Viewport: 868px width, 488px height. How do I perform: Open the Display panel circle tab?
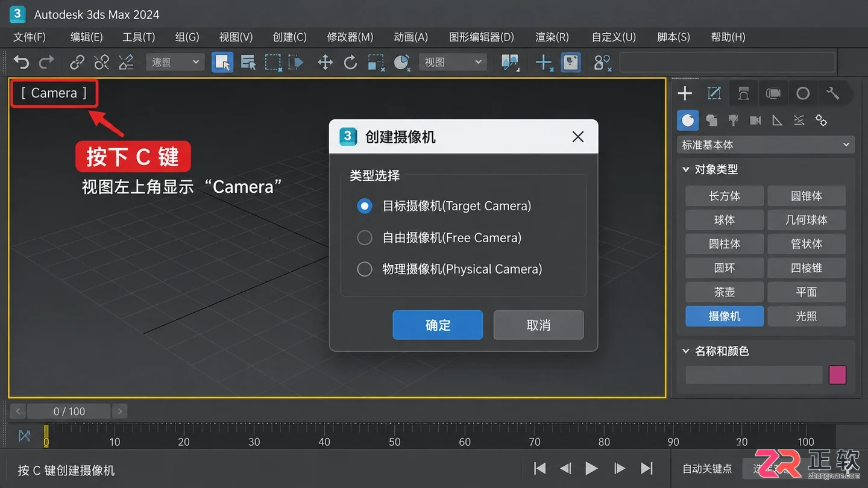(x=803, y=93)
